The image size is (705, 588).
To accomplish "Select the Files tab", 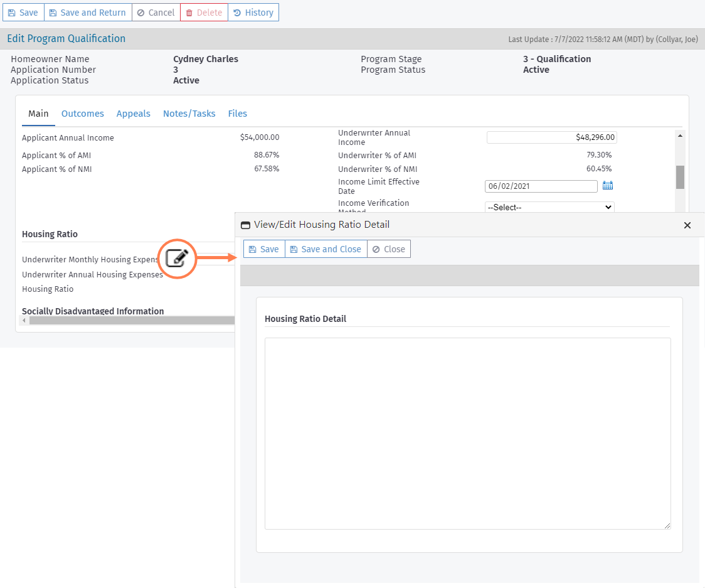I will point(238,114).
